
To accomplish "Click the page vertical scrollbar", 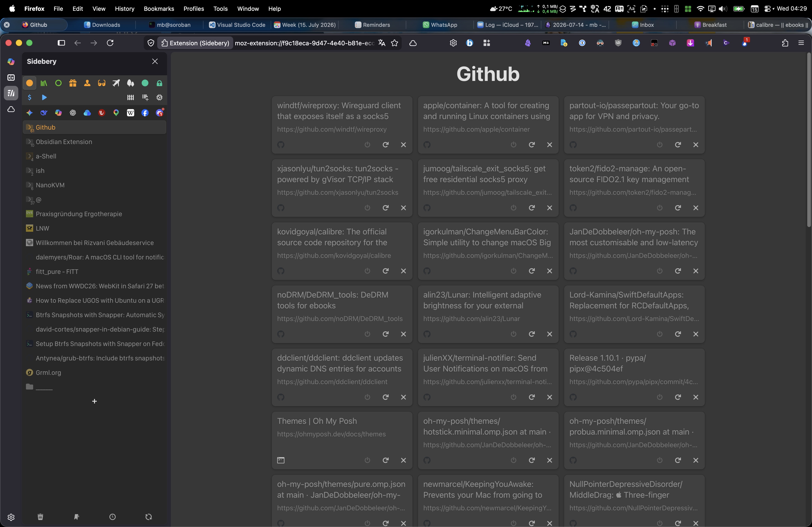I will click(x=809, y=140).
